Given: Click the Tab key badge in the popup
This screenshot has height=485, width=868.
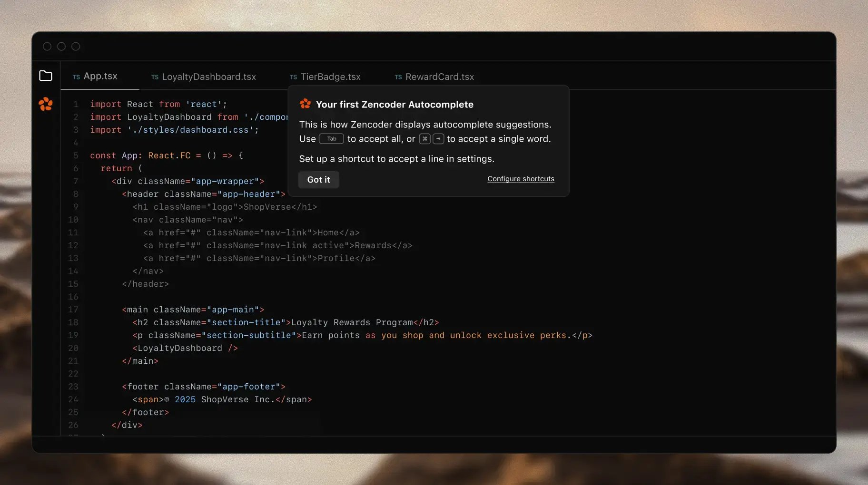Looking at the screenshot, I should 331,139.
